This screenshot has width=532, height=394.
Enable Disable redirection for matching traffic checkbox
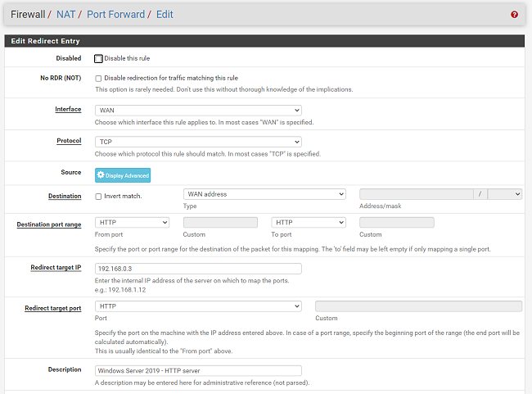98,79
